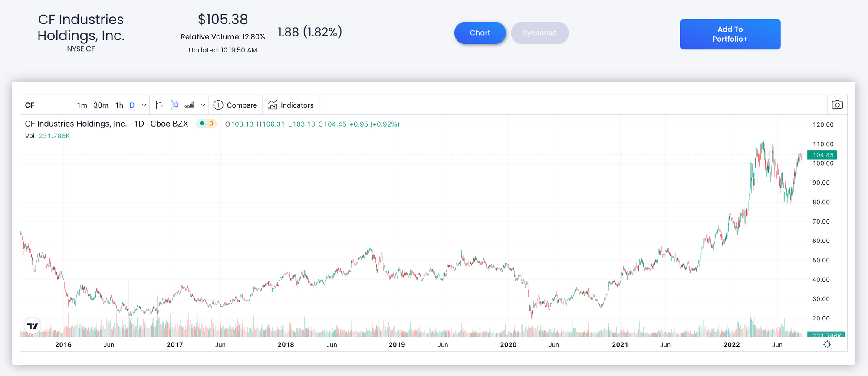The image size is (868, 376).
Task: Click the 2018 time axis label
Action: pyautogui.click(x=286, y=344)
